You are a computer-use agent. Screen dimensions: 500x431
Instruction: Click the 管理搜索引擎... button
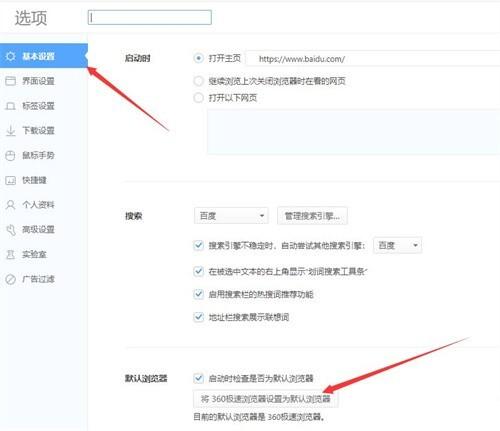(312, 216)
